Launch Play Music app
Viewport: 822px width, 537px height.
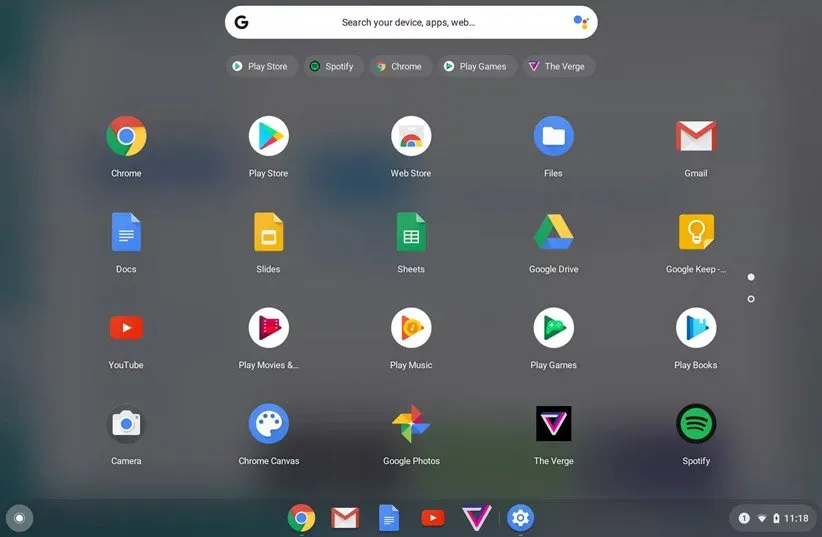pyautogui.click(x=411, y=329)
